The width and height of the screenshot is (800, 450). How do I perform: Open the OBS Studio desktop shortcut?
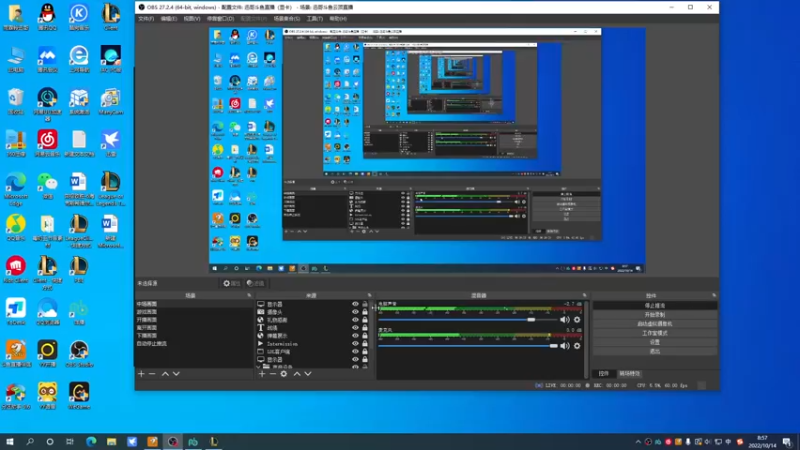point(79,354)
